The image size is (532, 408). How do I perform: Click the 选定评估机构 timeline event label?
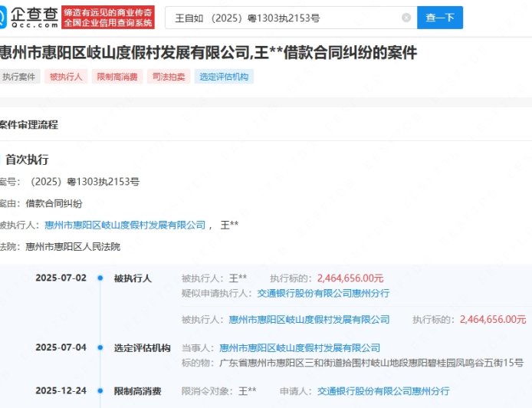(142, 348)
